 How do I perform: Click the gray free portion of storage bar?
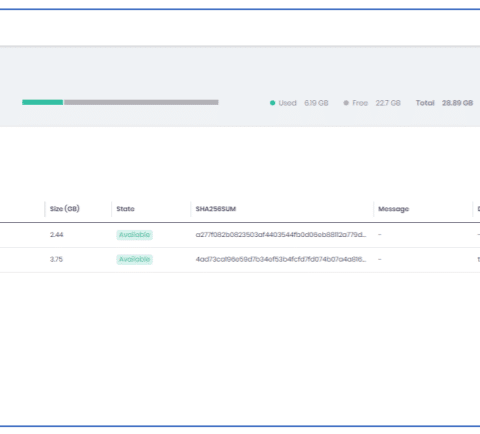coord(141,102)
